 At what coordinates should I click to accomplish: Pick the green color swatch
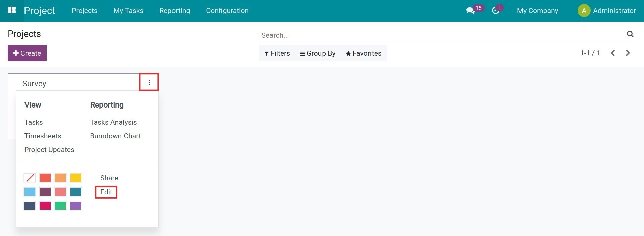pos(60,205)
